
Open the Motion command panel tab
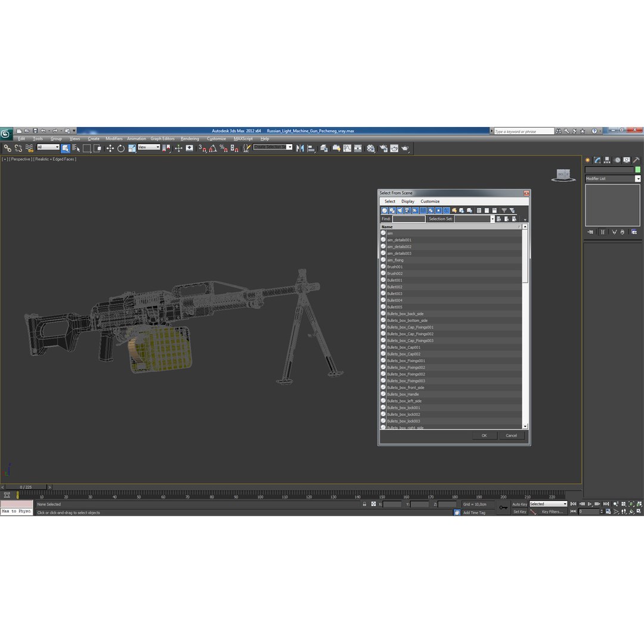click(x=617, y=160)
